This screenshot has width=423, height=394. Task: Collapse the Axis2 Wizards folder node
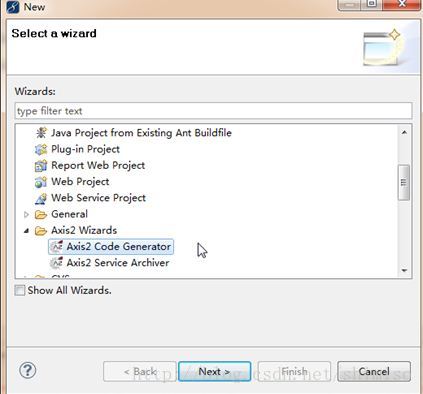tap(26, 231)
